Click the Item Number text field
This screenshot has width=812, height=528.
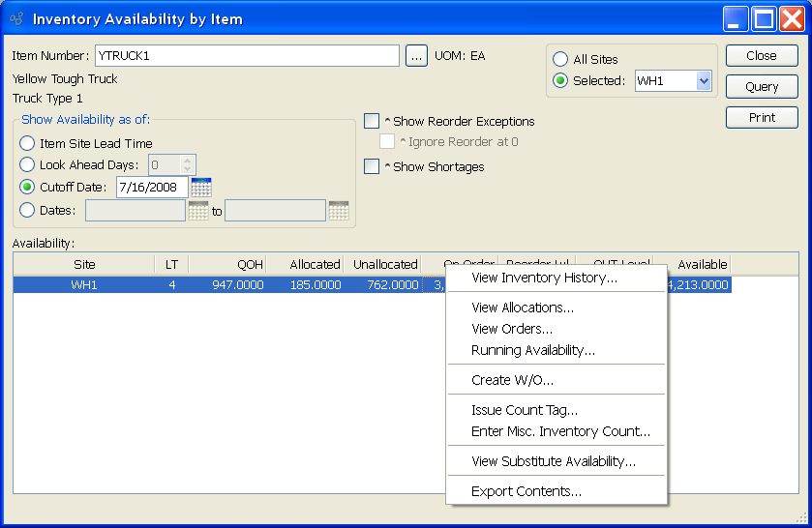pos(247,56)
